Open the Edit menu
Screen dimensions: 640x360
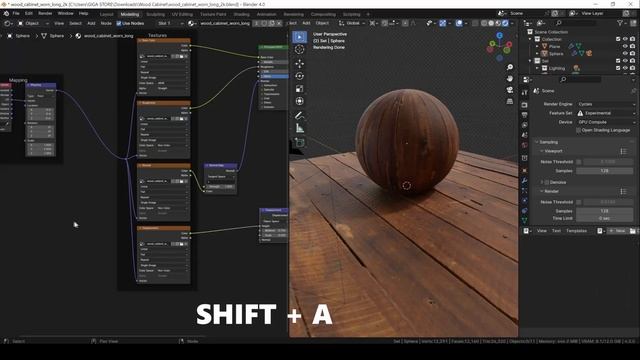point(29,13)
